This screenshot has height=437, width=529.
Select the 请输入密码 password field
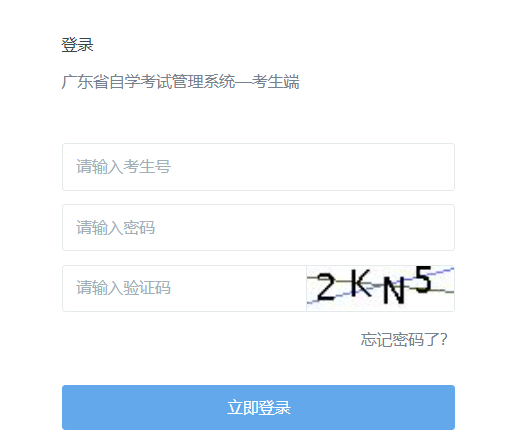pyautogui.click(x=258, y=227)
